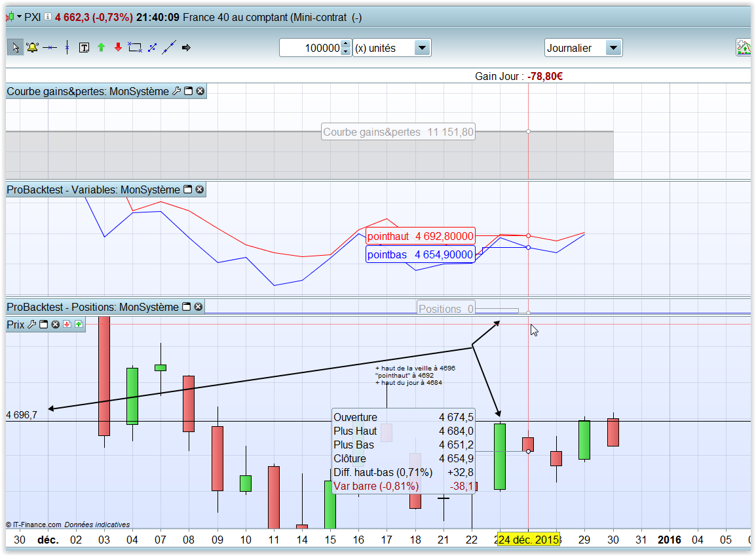Maximize the ProBacktest Positions panel
This screenshot has width=756, height=556.
(x=187, y=306)
